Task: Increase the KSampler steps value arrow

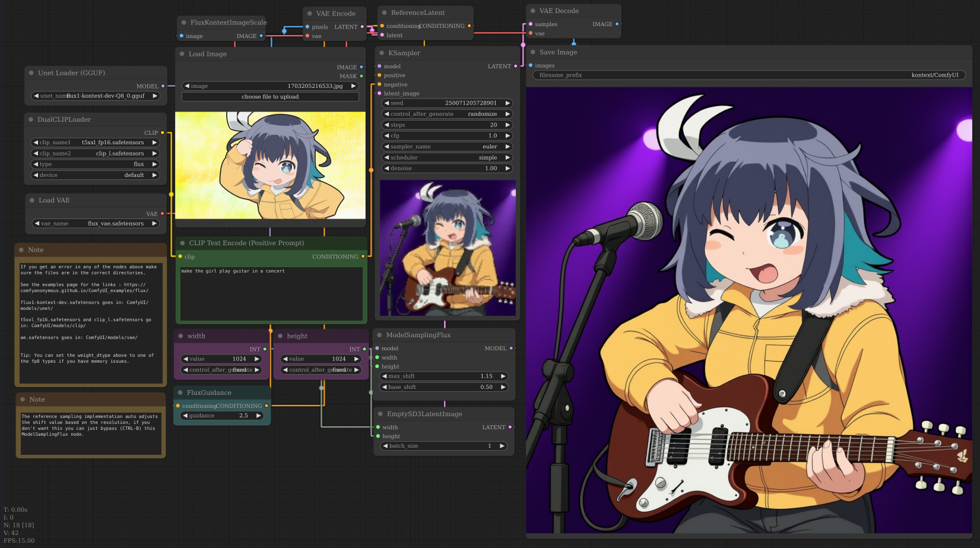Action: tap(508, 125)
